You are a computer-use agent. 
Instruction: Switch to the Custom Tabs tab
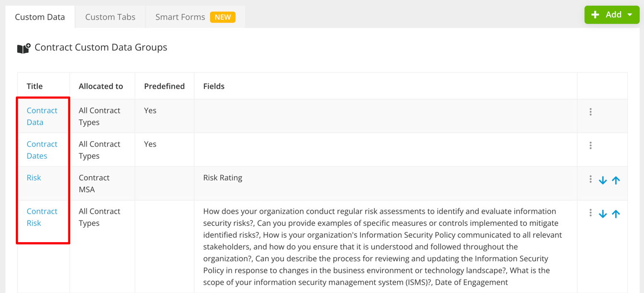click(110, 17)
